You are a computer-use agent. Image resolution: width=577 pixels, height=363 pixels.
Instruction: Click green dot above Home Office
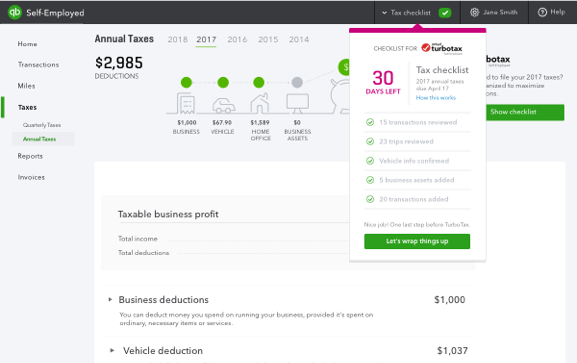coord(259,82)
